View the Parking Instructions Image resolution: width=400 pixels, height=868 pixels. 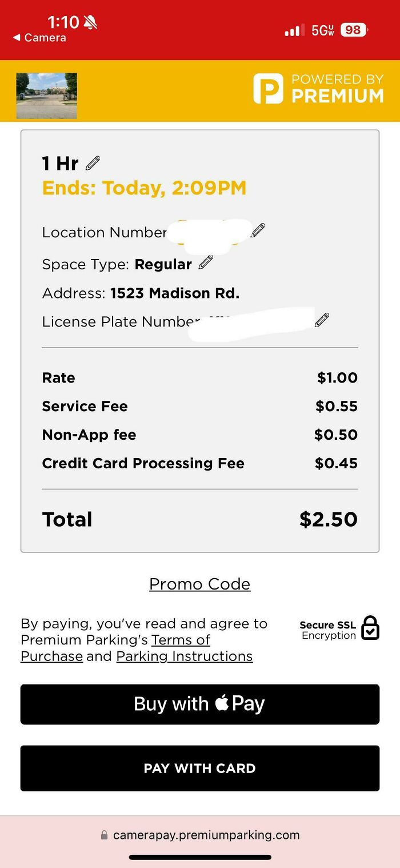tap(183, 656)
